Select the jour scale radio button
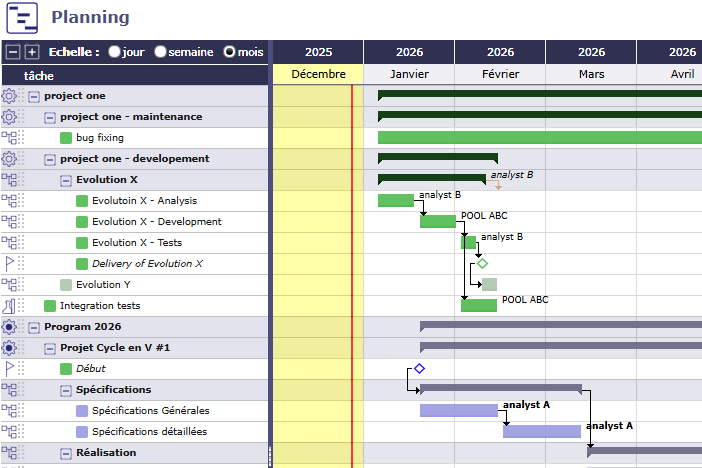702x468 pixels. [115, 52]
